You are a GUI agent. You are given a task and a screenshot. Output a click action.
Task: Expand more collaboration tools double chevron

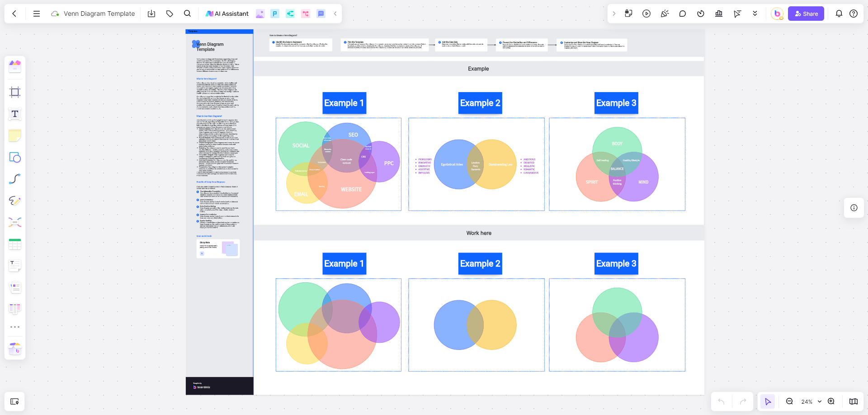tap(755, 14)
